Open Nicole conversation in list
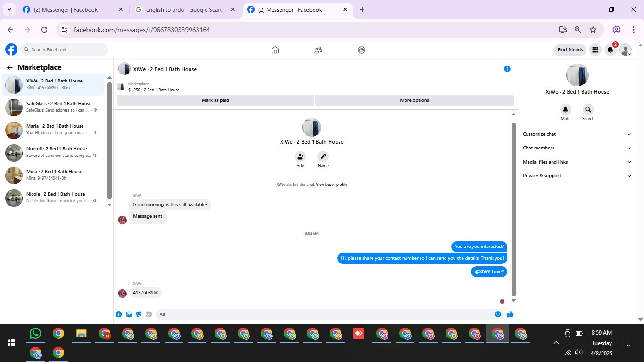The image size is (644, 362). click(53, 198)
